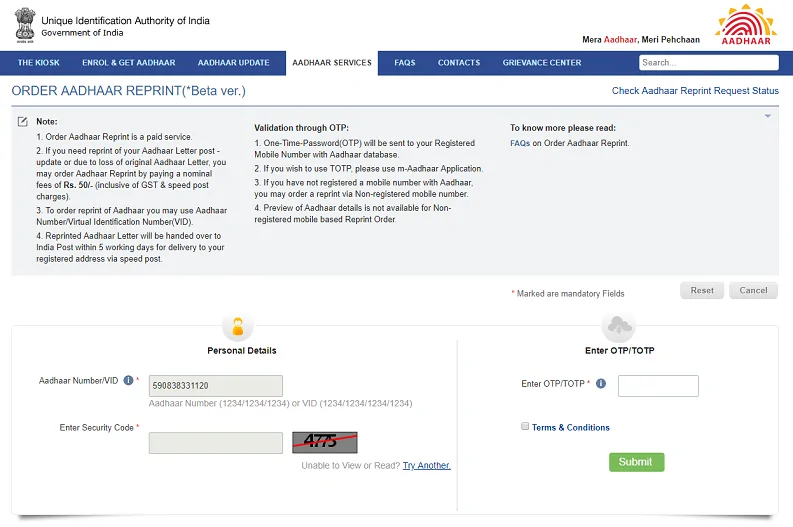793x527 pixels.
Task: Click the orange Personal Details person icon
Action: pyautogui.click(x=238, y=326)
